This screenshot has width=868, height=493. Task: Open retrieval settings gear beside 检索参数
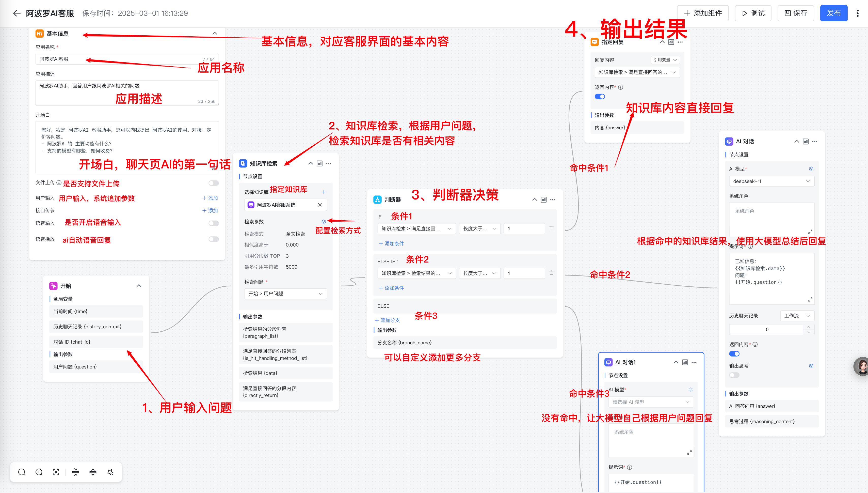coord(323,222)
